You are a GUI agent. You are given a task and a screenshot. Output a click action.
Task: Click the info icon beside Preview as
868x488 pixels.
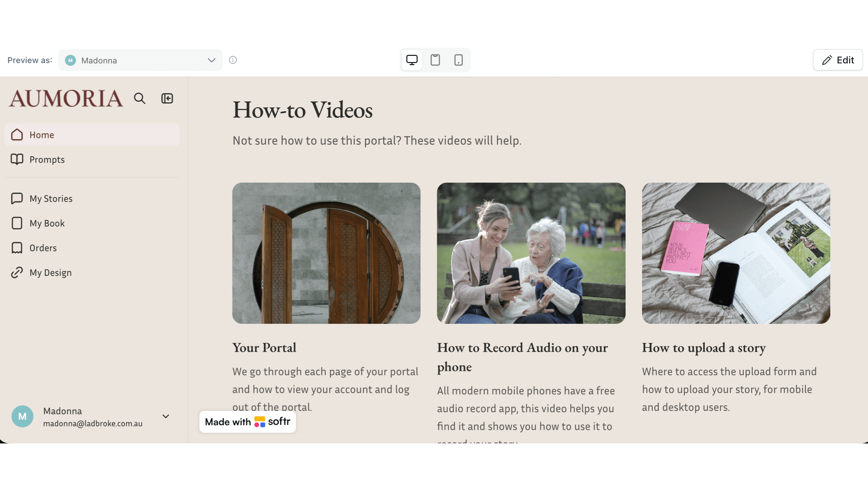tap(233, 60)
